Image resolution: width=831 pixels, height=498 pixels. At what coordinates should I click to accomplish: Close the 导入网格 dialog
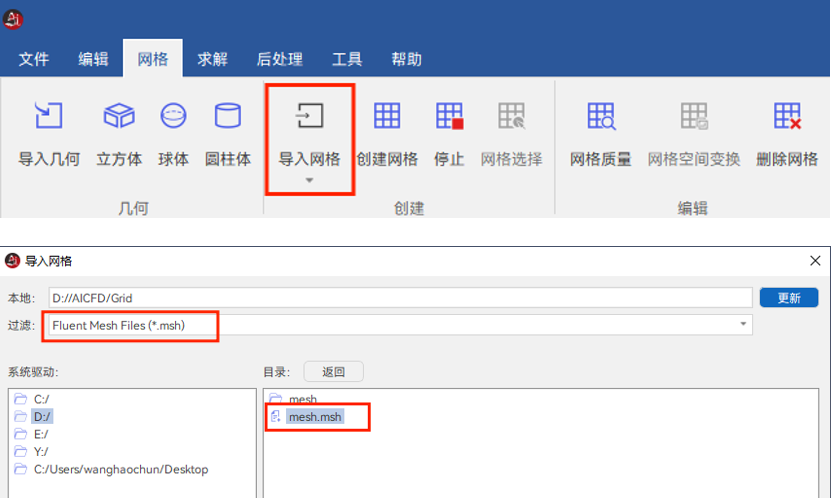click(x=815, y=261)
